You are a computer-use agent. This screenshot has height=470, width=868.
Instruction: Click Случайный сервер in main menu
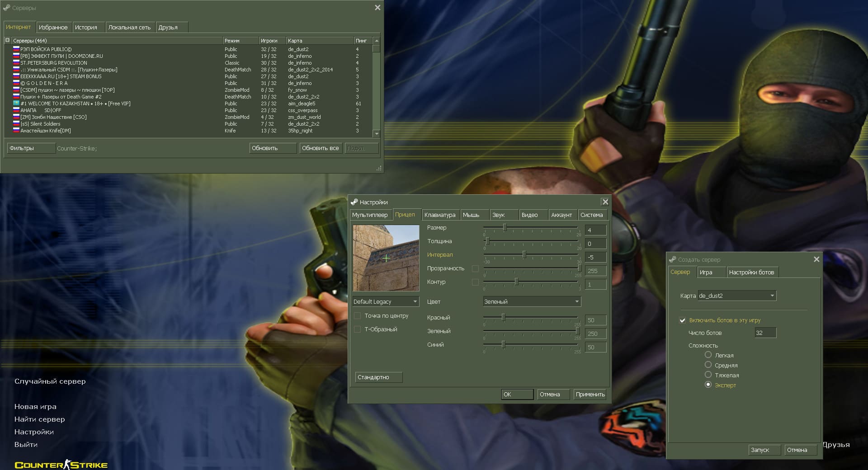coord(50,381)
